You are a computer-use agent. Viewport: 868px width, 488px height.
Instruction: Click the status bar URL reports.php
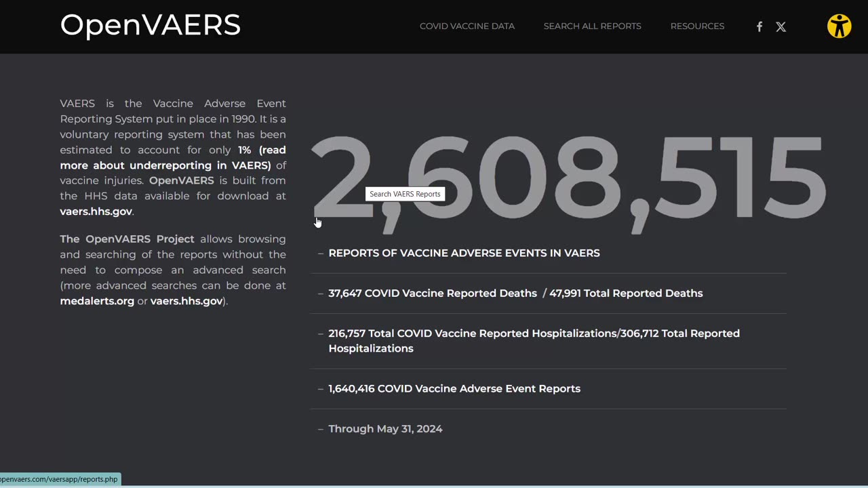coord(60,479)
